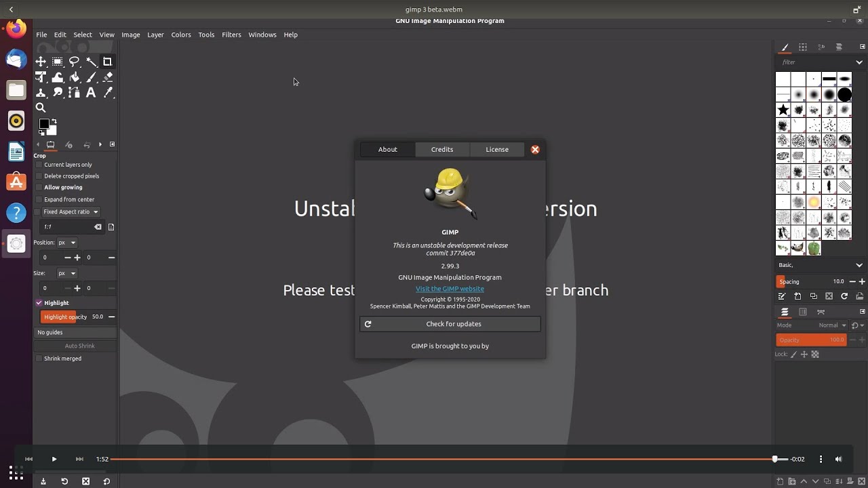Enable the Fixed Aspect ratio checkbox
This screenshot has height=488, width=868.
click(37, 212)
